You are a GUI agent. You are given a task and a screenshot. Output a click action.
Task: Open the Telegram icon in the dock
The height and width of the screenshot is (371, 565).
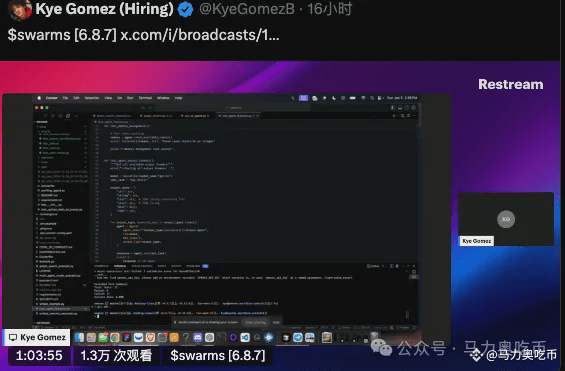[298, 338]
